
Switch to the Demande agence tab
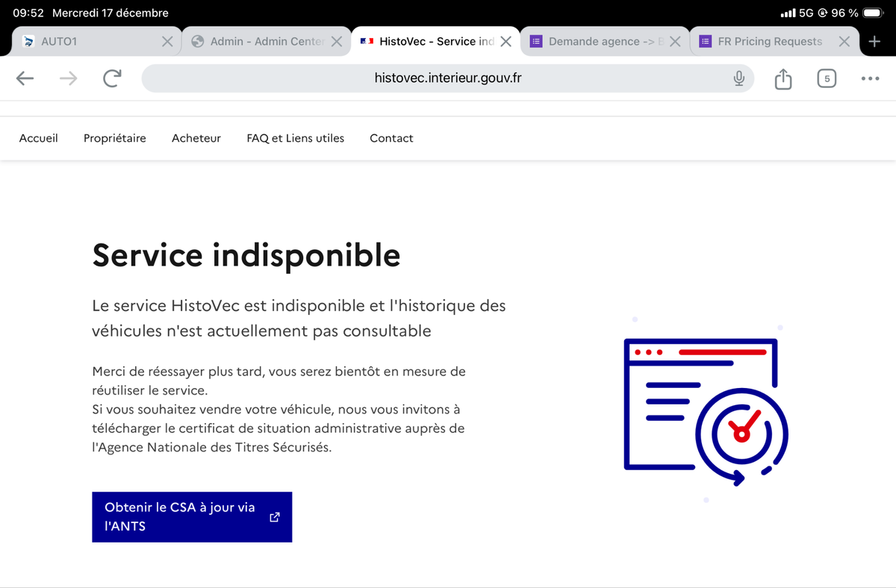pyautogui.click(x=597, y=42)
